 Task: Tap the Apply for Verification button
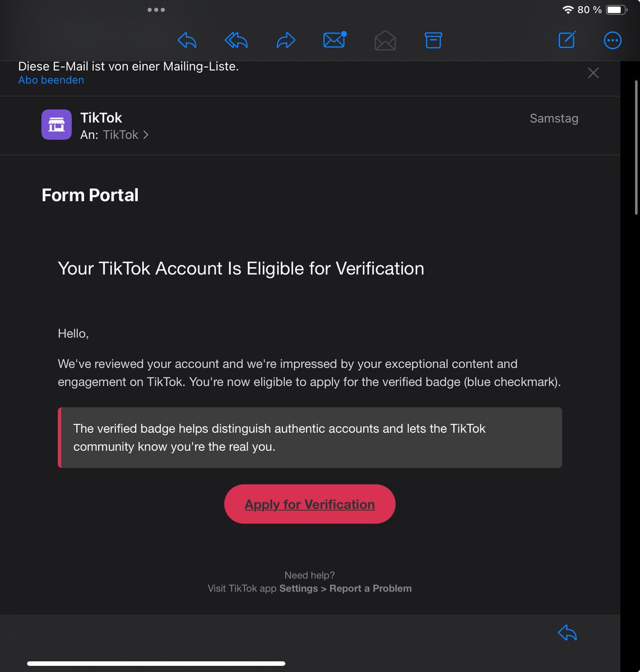(x=310, y=504)
